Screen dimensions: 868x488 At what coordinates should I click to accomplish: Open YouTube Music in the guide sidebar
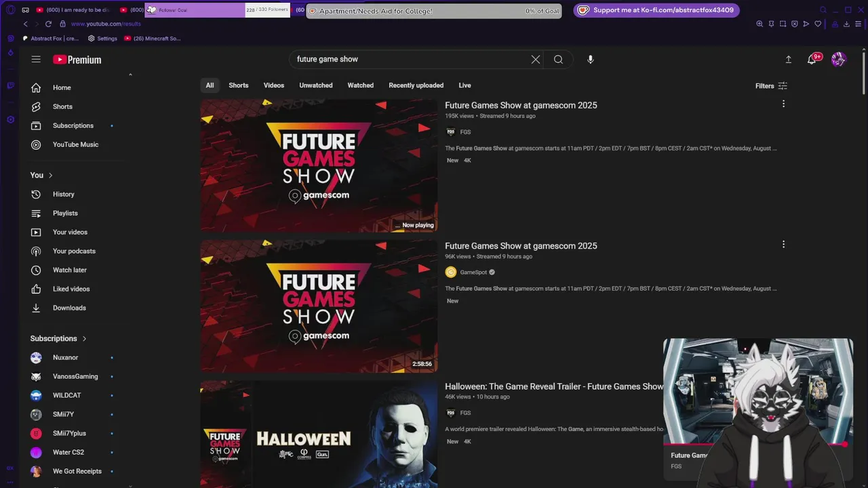click(75, 144)
